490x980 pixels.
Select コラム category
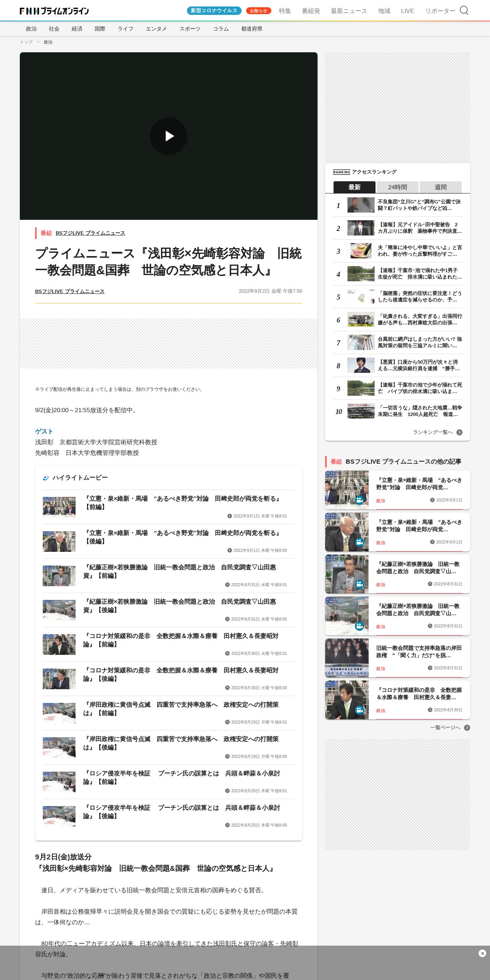click(x=221, y=29)
